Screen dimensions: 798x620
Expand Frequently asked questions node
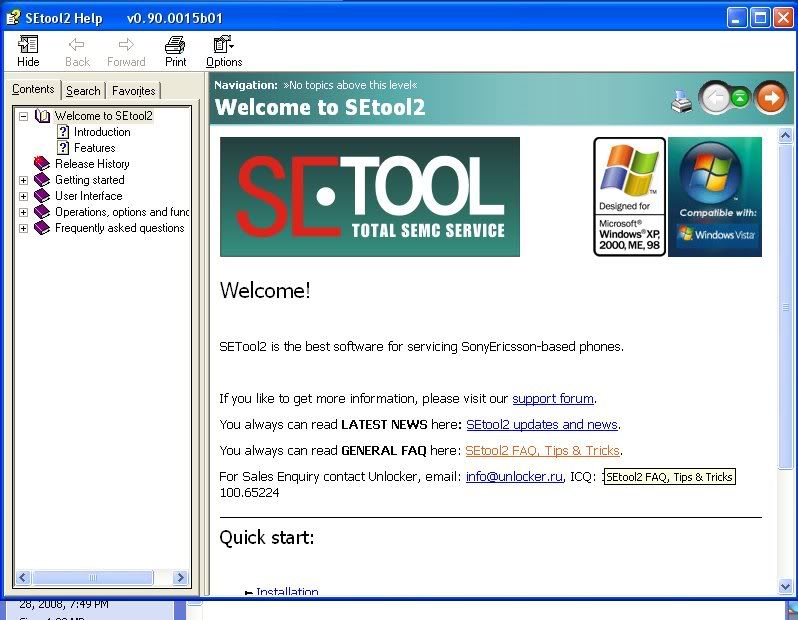click(x=23, y=228)
